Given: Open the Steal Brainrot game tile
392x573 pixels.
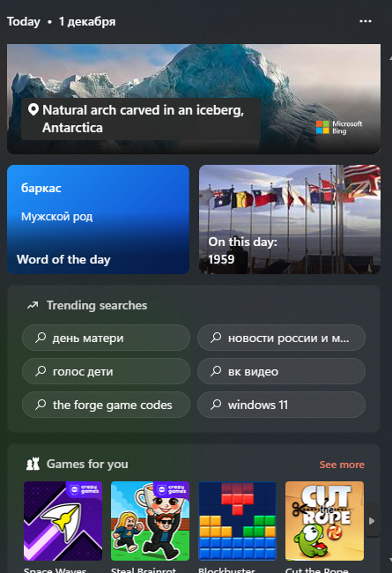Looking at the screenshot, I should 150,521.
